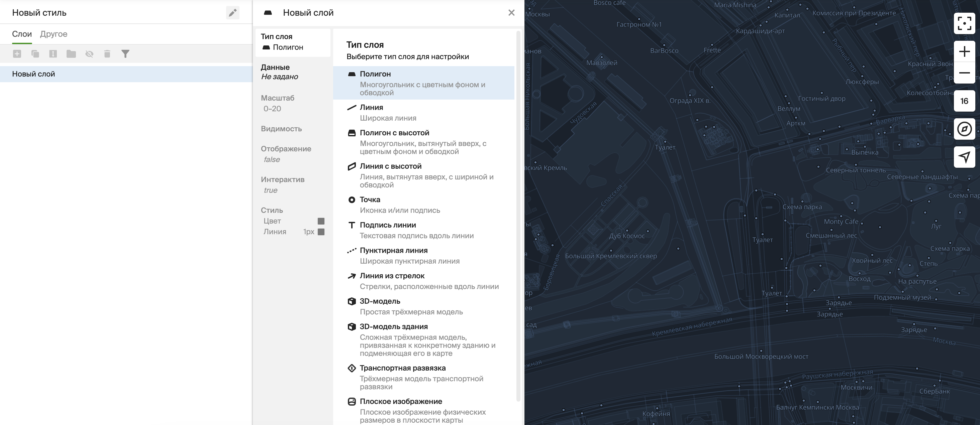The height and width of the screenshot is (425, 980).
Task: Click the polygon icon in panel header
Action: point(268,13)
